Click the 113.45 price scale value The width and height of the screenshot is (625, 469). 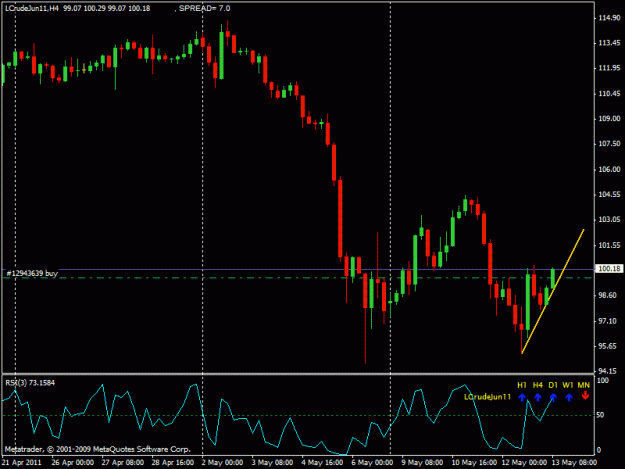[609, 43]
